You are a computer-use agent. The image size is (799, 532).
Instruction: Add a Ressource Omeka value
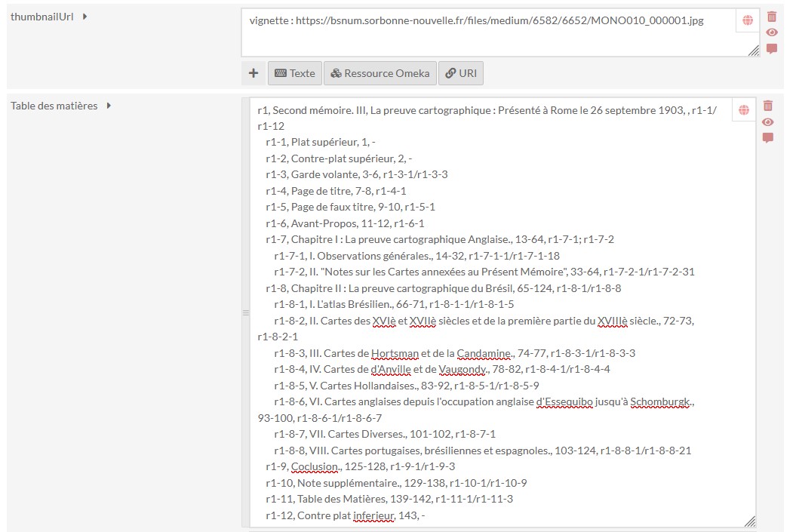click(x=380, y=73)
